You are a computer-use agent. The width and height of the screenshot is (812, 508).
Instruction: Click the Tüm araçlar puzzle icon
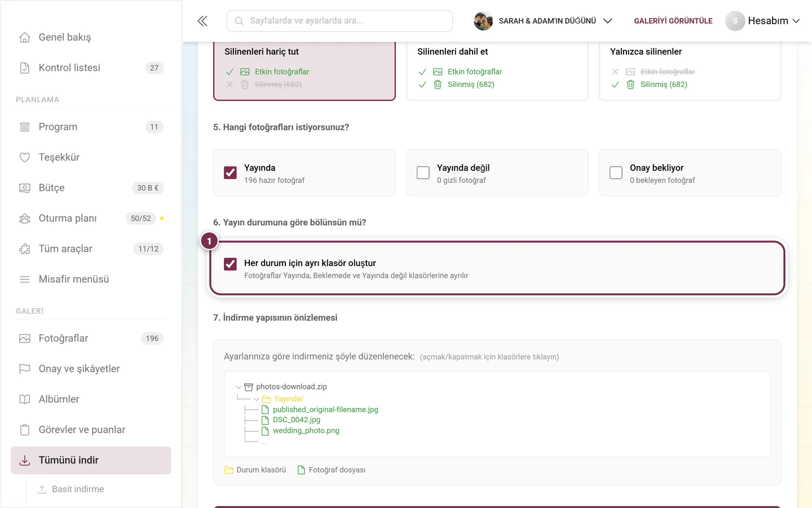click(x=25, y=249)
